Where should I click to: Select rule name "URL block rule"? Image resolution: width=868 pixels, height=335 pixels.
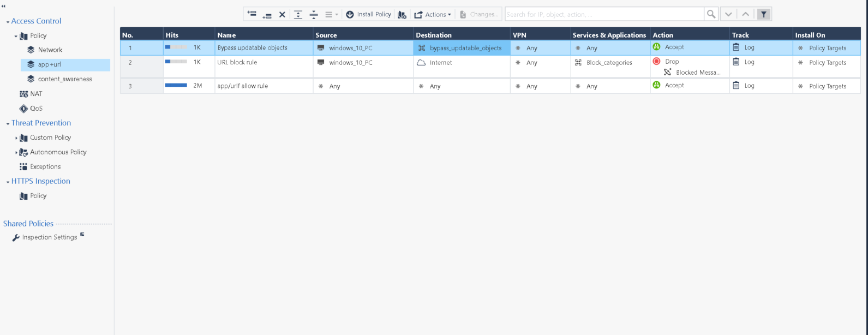(x=237, y=63)
